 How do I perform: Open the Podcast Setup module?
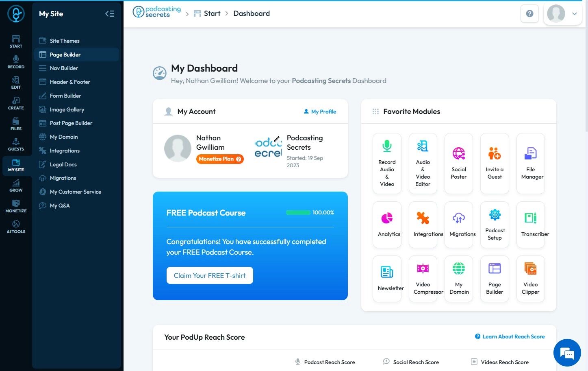click(x=495, y=225)
